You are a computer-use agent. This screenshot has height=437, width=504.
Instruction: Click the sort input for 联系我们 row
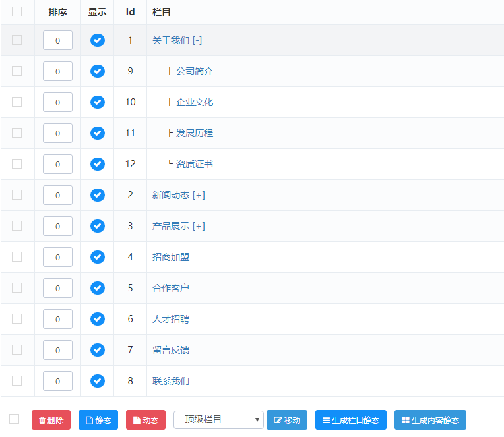[57, 381]
